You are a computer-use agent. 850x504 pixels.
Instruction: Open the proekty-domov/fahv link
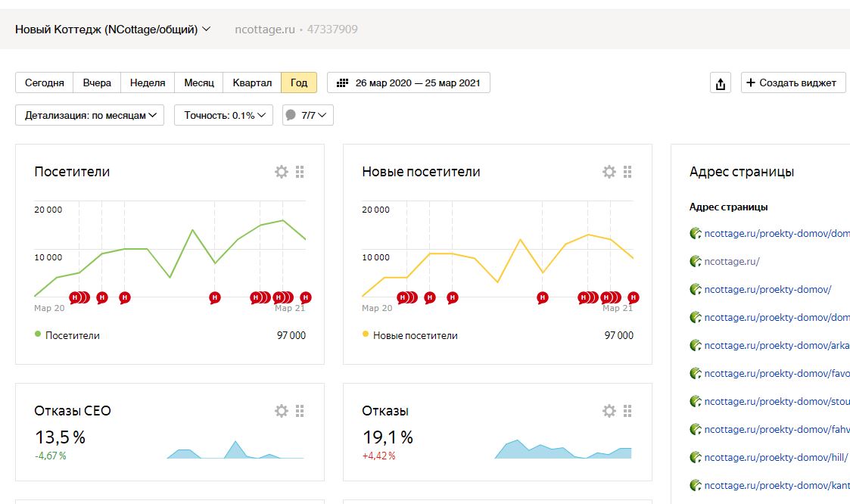pos(777,429)
